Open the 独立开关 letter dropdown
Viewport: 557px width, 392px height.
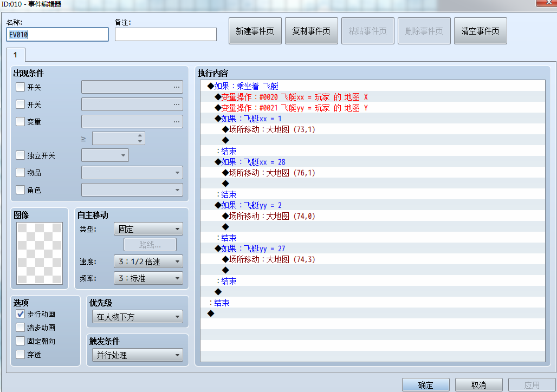pos(105,155)
